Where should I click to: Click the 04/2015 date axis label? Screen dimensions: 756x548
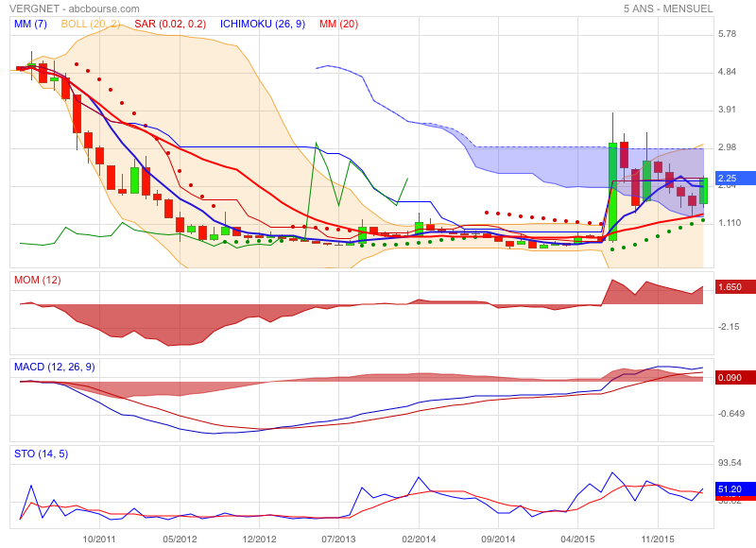pyautogui.click(x=577, y=539)
